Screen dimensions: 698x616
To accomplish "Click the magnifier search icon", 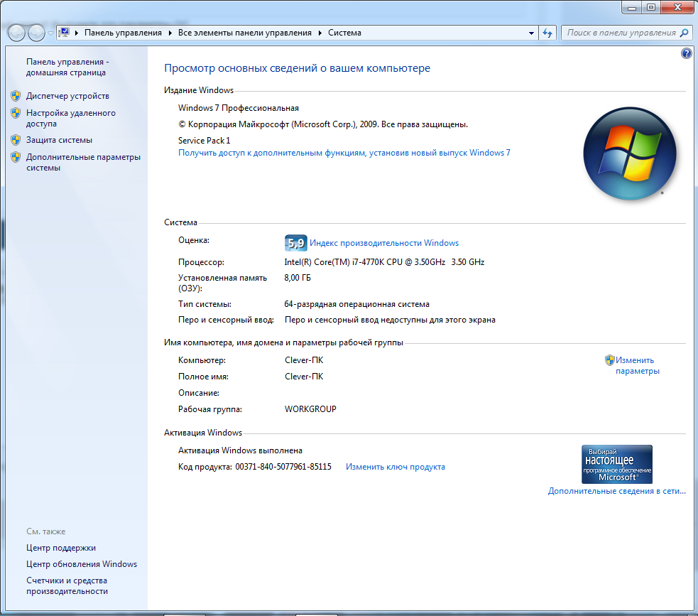I will click(x=685, y=33).
